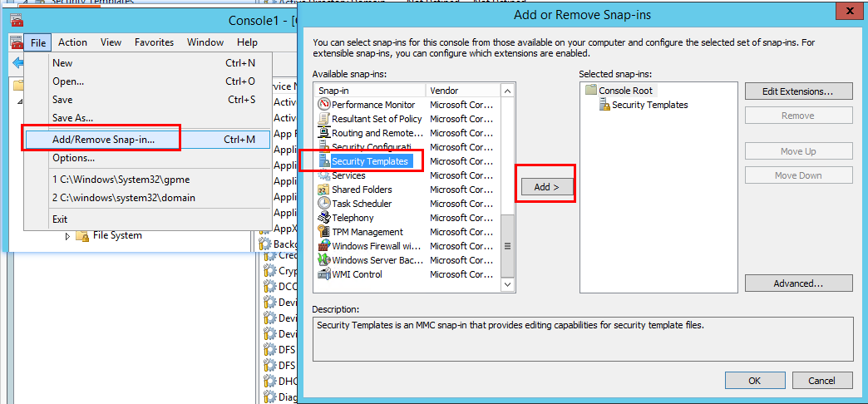Screen dimensions: 868x404
Task: Click the snap-in list scrollbar thumb
Action: (507, 246)
